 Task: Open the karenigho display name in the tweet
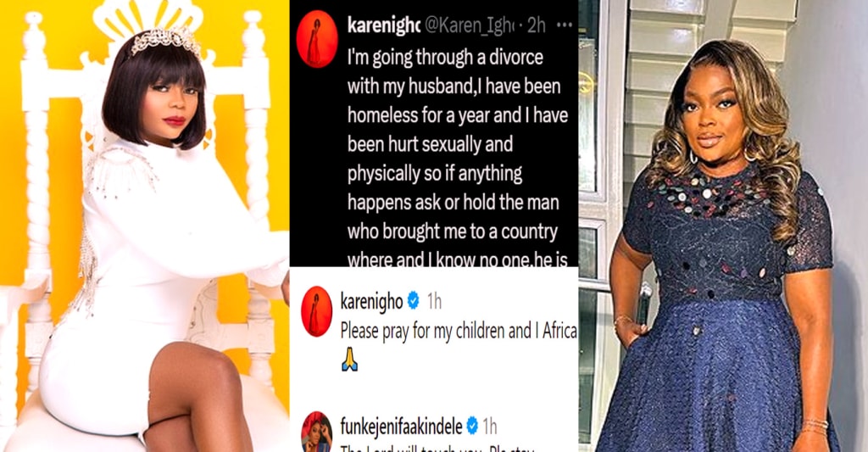384,25
